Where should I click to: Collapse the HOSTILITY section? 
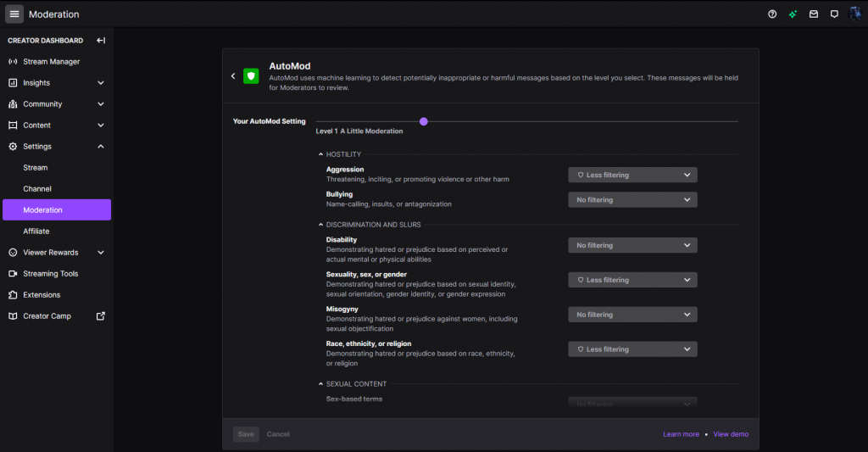click(320, 154)
